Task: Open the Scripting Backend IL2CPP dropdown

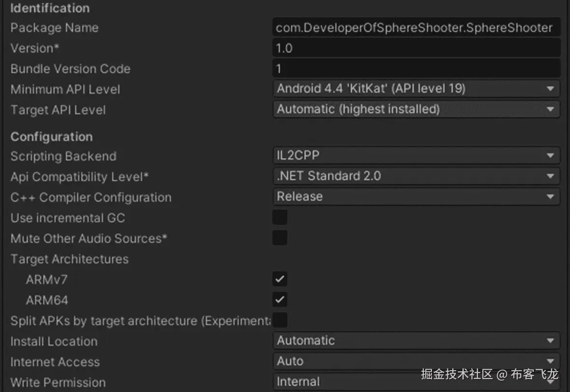Action: click(x=416, y=155)
